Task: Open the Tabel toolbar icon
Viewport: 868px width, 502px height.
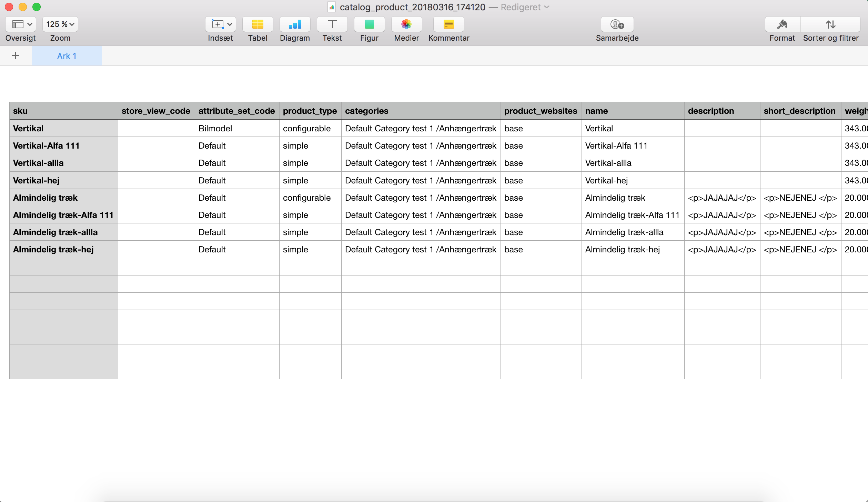Action: click(x=258, y=24)
